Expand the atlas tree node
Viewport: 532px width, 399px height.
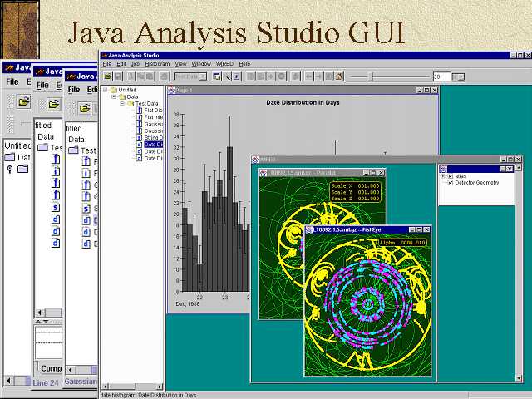443,176
